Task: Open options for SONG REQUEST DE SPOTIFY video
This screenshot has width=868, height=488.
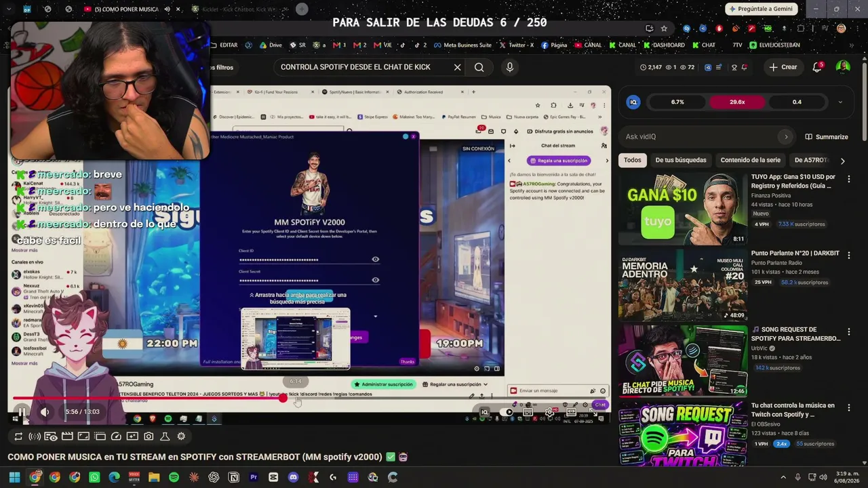Action: pos(848,332)
